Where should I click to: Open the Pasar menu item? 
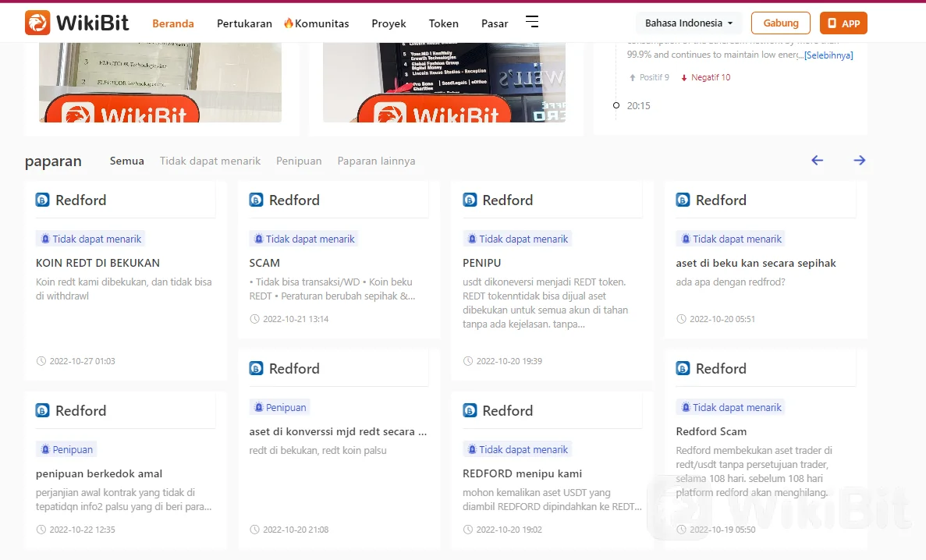point(495,23)
